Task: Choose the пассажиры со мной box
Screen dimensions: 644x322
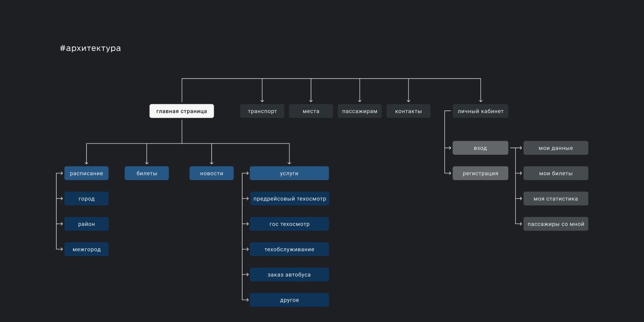Action: (555, 224)
